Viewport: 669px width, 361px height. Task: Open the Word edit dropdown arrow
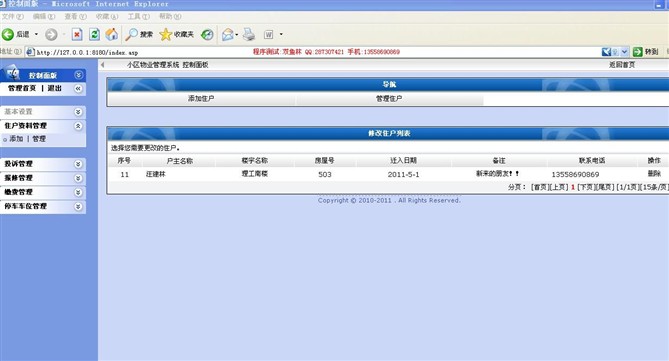point(281,34)
